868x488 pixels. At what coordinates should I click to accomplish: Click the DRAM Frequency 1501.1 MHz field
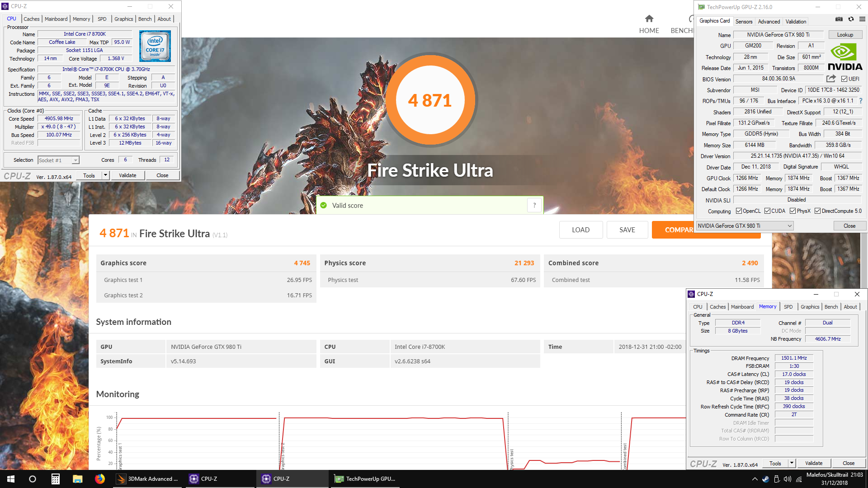click(794, 358)
